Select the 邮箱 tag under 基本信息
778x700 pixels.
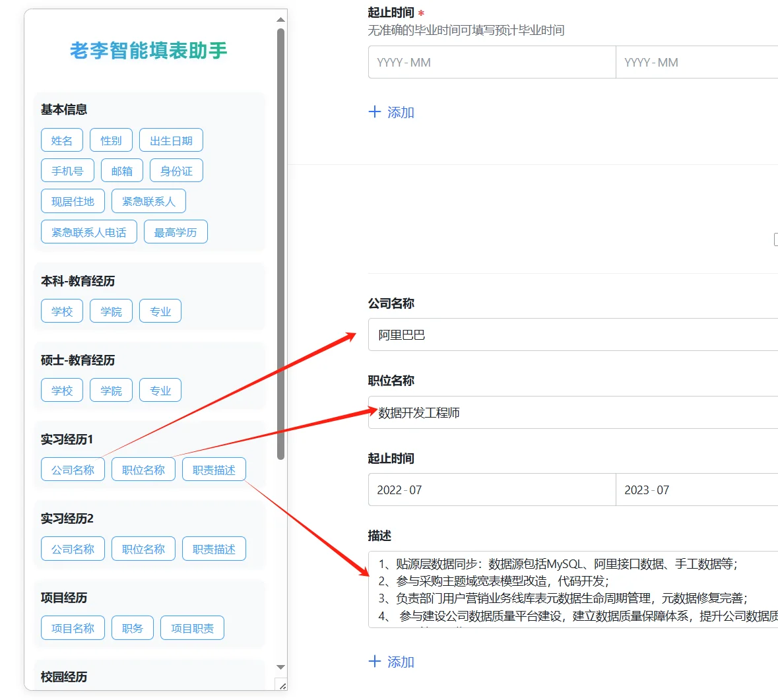121,170
